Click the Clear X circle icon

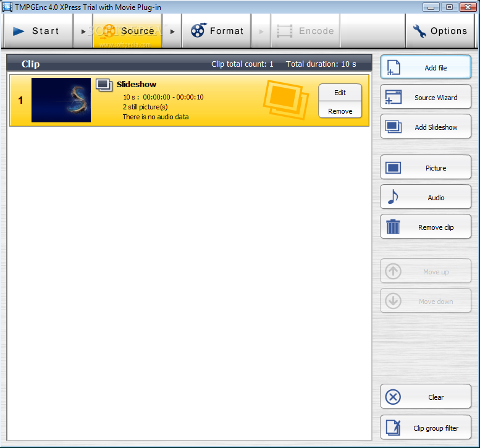[x=393, y=397]
